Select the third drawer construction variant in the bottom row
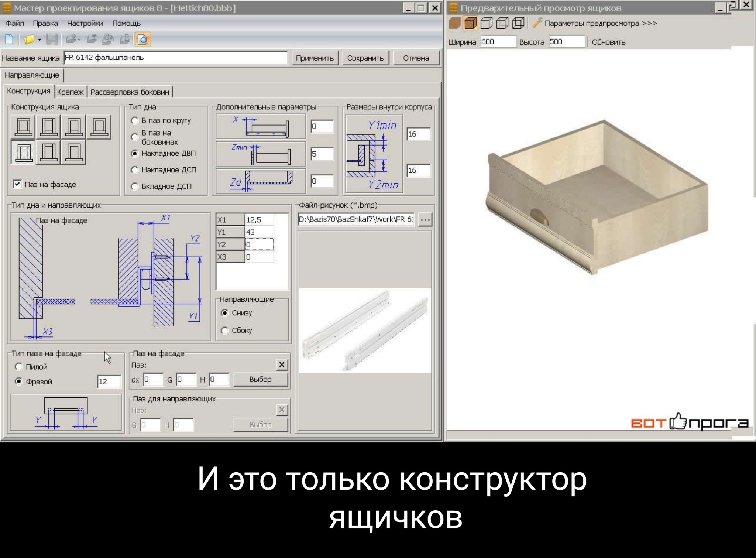Viewport: 756px width, 558px height. coord(74,152)
